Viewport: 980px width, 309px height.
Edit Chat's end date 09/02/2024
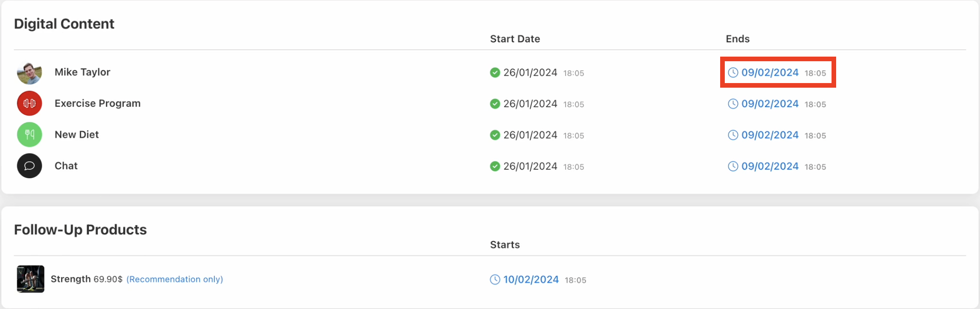click(x=770, y=166)
